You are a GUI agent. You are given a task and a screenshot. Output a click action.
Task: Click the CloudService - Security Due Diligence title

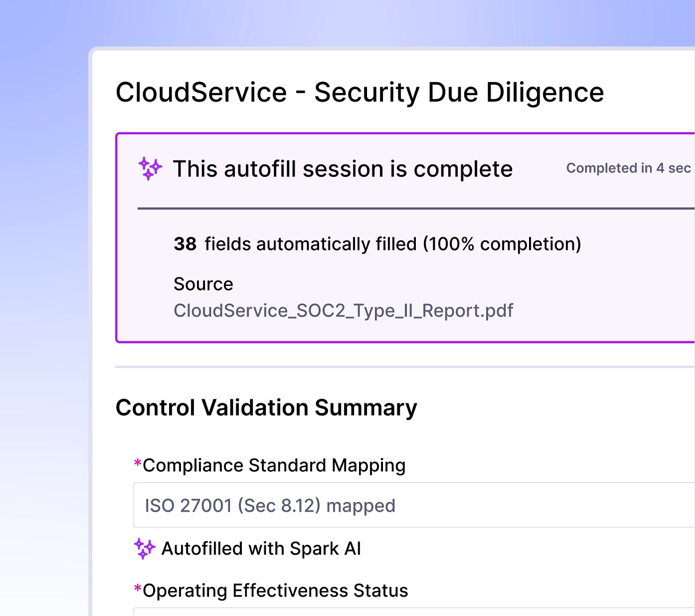pos(359,92)
